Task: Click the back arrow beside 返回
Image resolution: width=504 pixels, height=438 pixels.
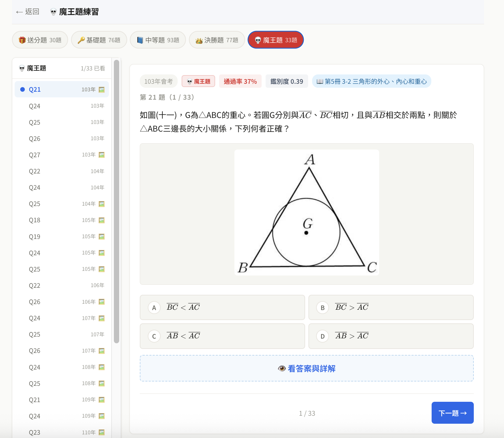Action: point(18,12)
